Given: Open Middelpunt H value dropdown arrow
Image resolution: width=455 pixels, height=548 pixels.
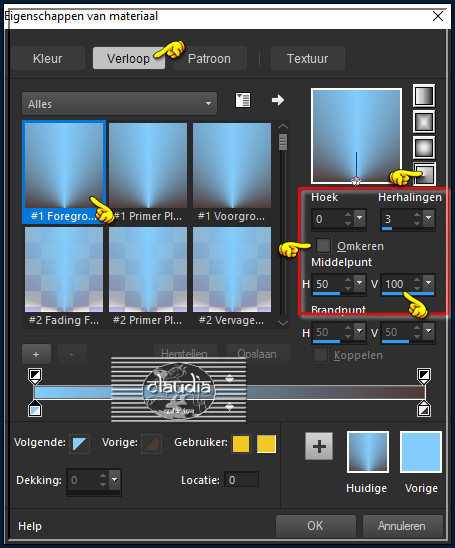Looking at the screenshot, I should 360,283.
